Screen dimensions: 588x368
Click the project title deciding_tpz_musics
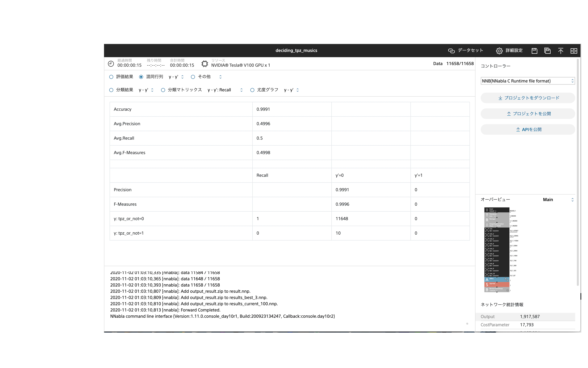[x=296, y=51]
